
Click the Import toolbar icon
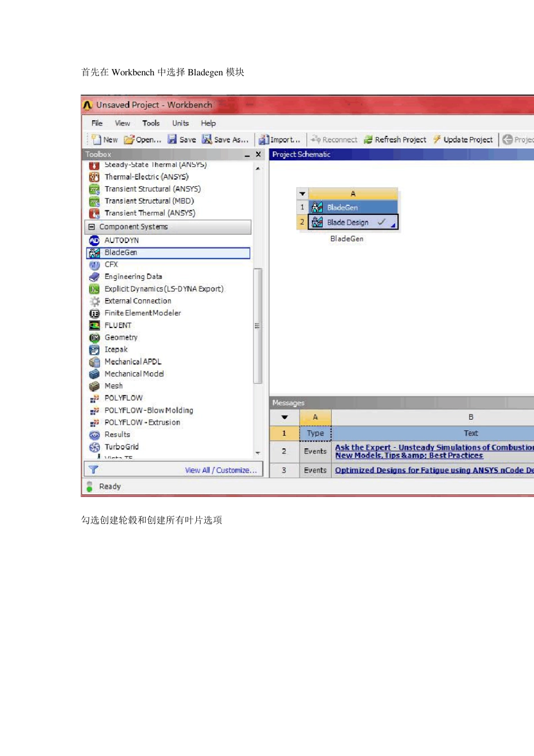[264, 139]
